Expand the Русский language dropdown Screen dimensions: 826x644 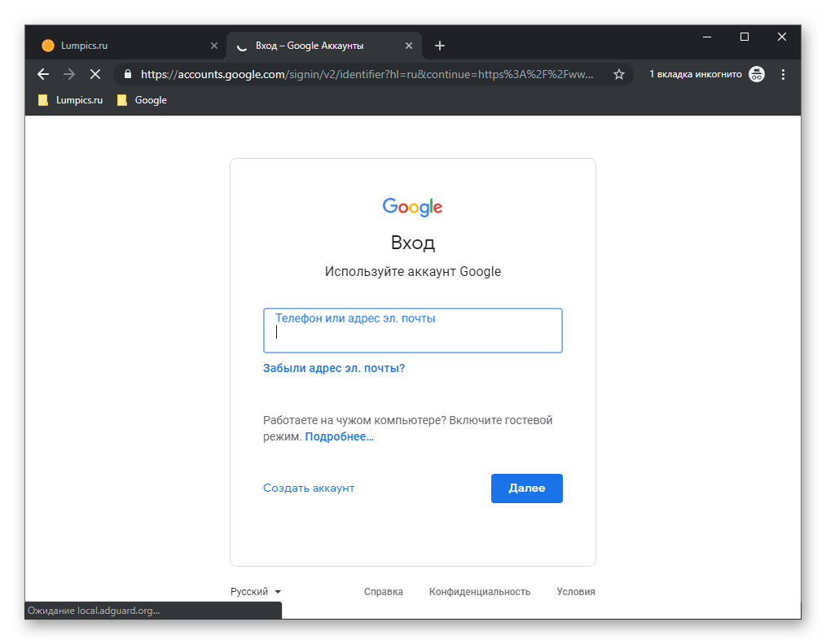pyautogui.click(x=256, y=592)
